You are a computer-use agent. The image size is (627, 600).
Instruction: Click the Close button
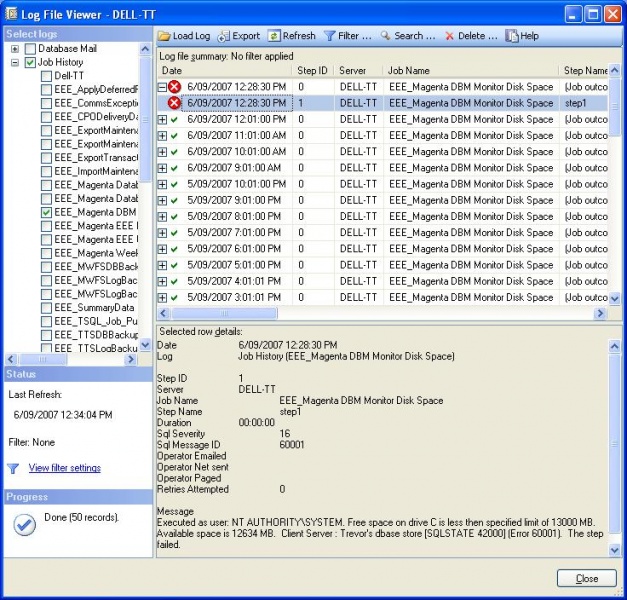(x=587, y=579)
